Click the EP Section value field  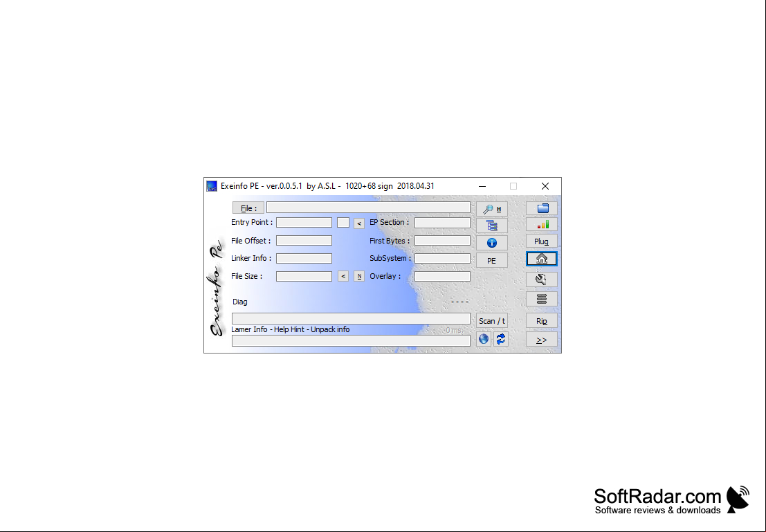(443, 223)
